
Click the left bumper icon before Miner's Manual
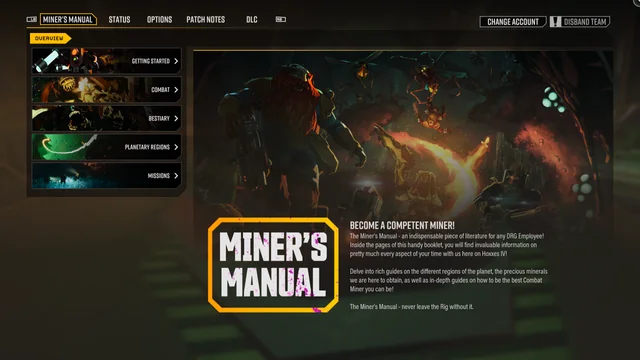pos(31,19)
